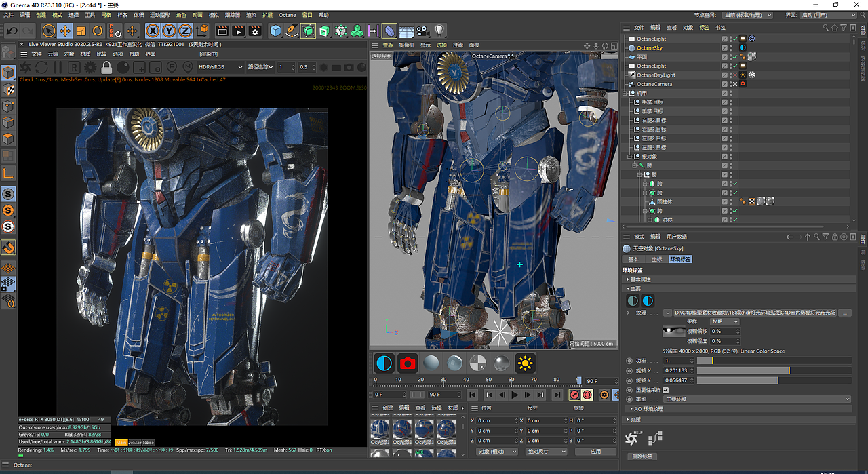The width and height of the screenshot is (868, 474).
Task: Click the Octane render start logo
Action: [x=25, y=67]
